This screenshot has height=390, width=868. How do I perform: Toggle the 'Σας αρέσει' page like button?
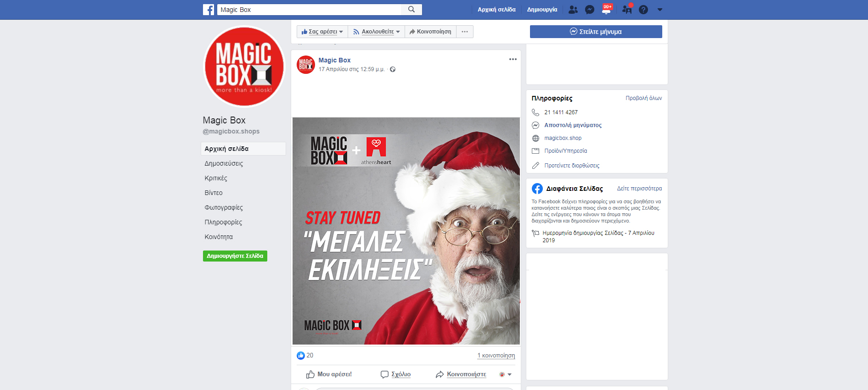pos(322,32)
